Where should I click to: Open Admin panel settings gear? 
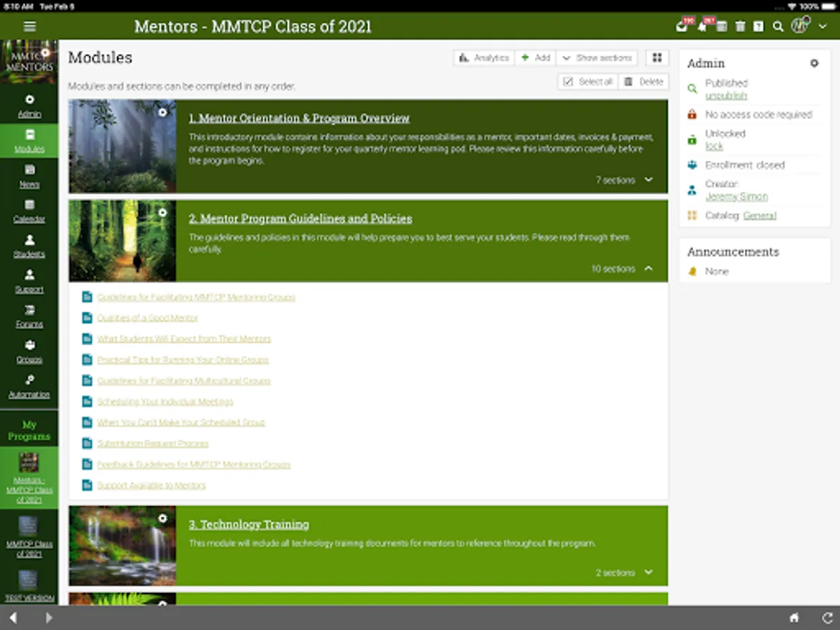[814, 63]
